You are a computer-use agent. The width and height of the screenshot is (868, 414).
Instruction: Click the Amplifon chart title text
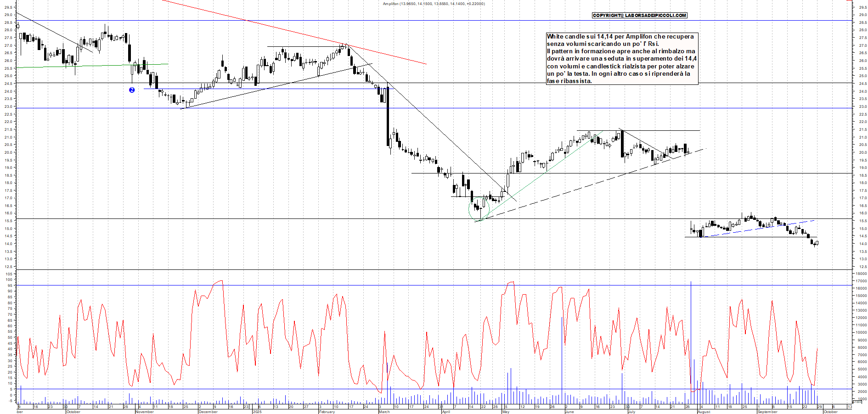434,4
